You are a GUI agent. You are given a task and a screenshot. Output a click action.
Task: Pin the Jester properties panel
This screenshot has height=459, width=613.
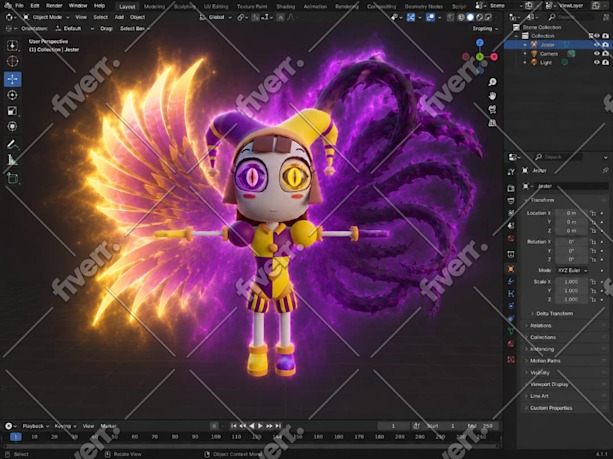click(605, 170)
